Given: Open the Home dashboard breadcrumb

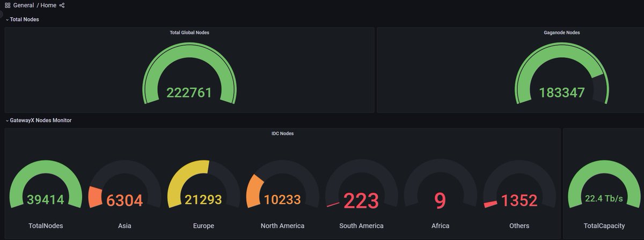Looking at the screenshot, I should [48, 5].
